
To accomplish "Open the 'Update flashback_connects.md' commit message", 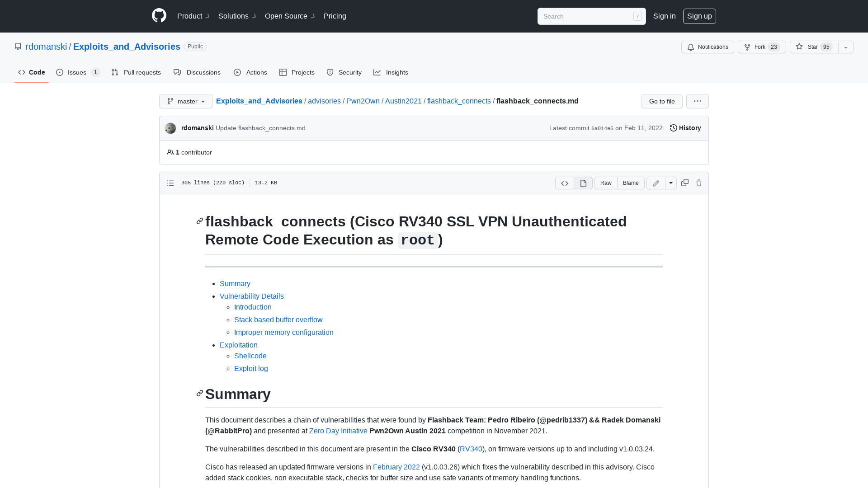I will 260,128.
